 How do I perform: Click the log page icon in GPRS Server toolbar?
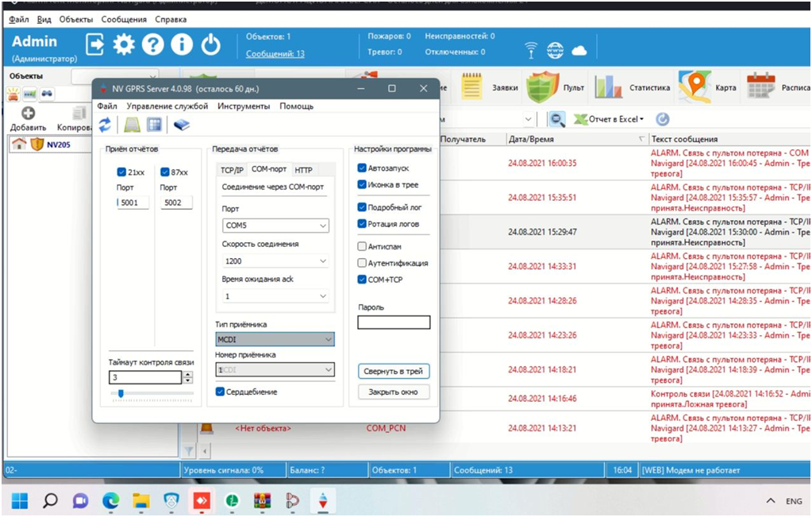pyautogui.click(x=132, y=125)
